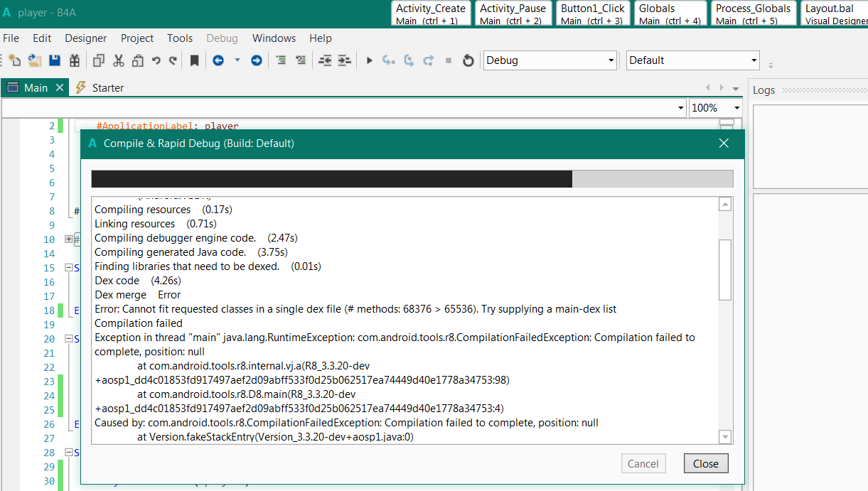Image resolution: width=868 pixels, height=491 pixels.
Task: Click Close in the compile dialog
Action: pos(706,463)
